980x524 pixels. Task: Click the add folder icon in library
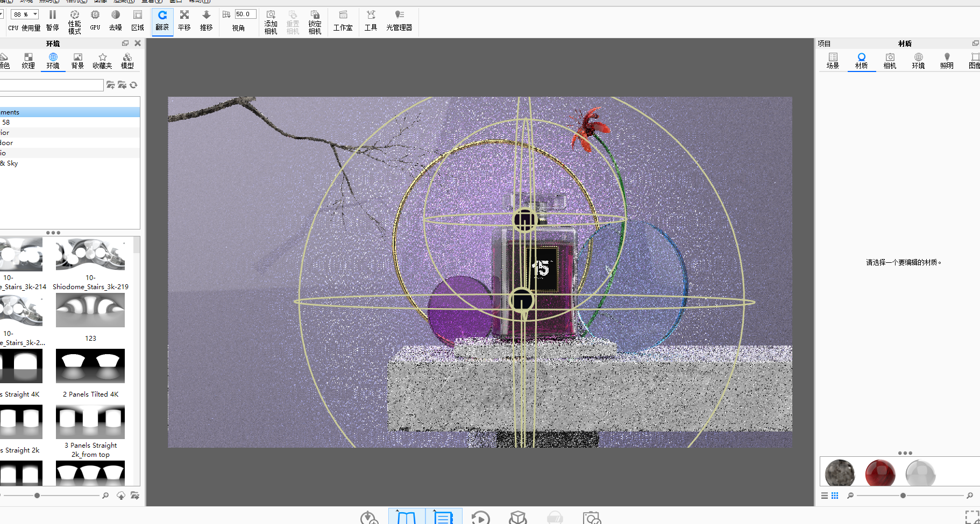(x=111, y=85)
